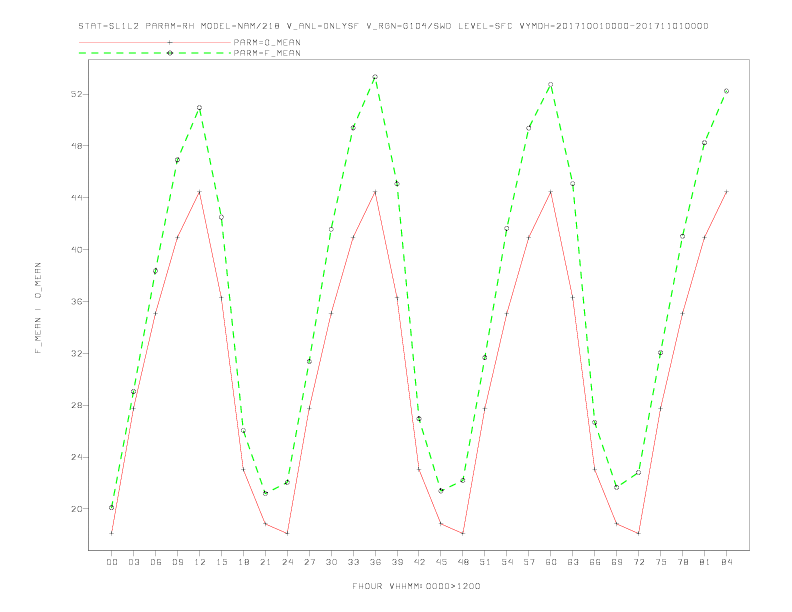This screenshot has height=612, width=792.
Task: Click the red O_MEAN plus marker at hour 84
Action: pos(727,192)
